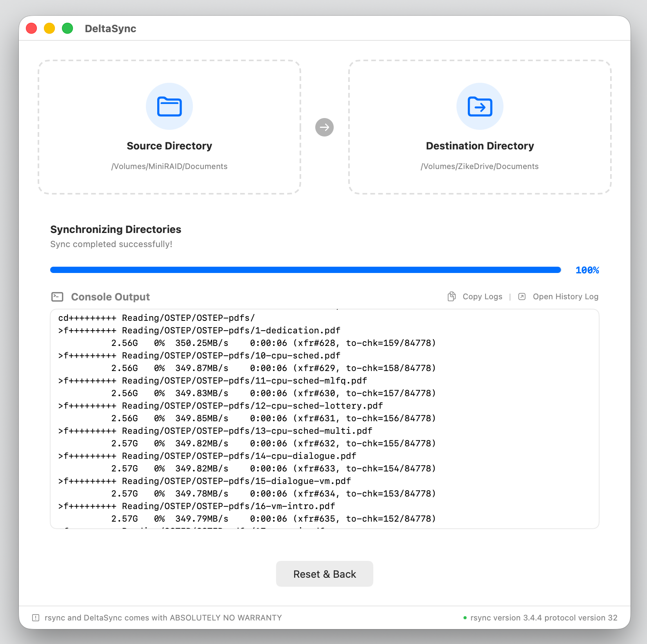Click the xfr#632 transfer stats line
Viewport: 647px width, 644px height.
coord(274,443)
